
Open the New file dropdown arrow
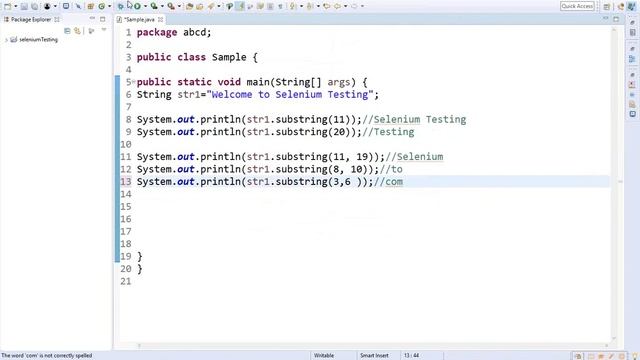(x=16, y=6)
